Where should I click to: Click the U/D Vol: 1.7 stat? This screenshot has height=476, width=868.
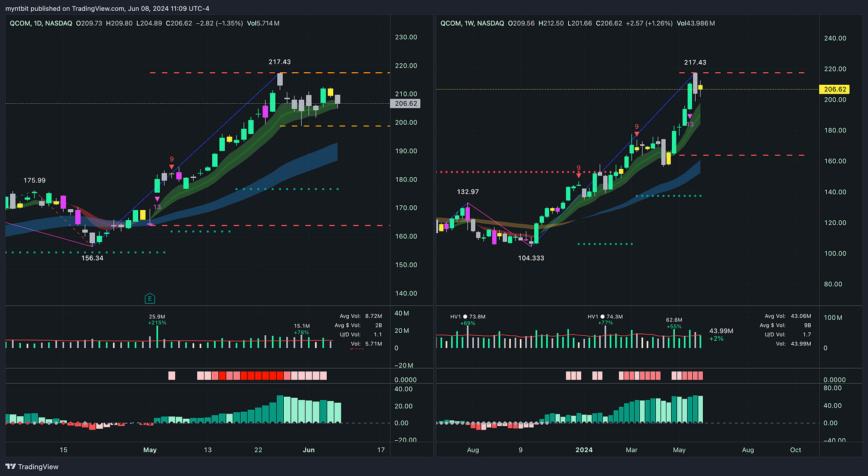[787, 335]
